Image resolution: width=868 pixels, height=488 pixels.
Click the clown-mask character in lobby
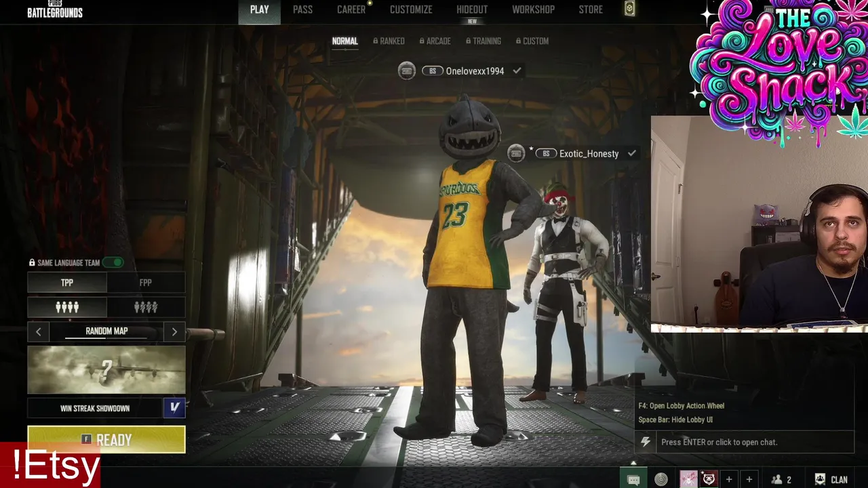pyautogui.click(x=563, y=291)
